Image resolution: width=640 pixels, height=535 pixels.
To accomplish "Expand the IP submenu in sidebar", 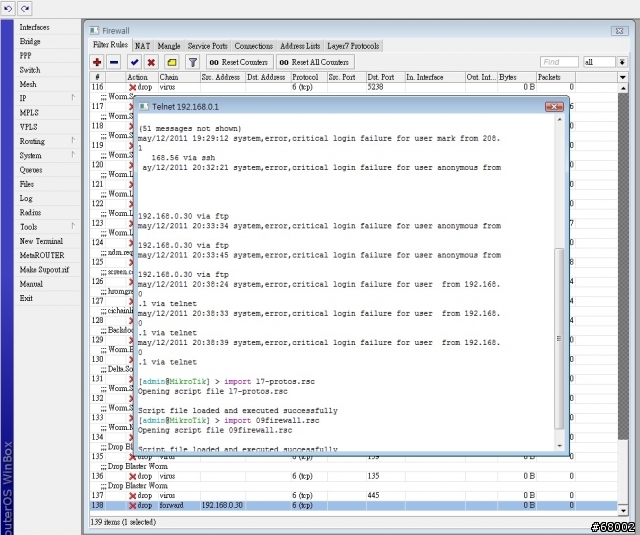I will click(40, 98).
